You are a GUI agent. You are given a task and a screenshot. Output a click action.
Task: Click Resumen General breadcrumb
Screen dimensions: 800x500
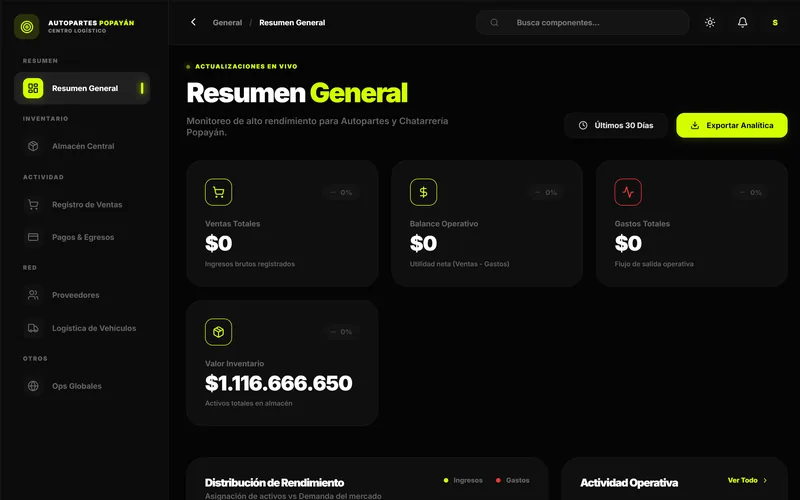[292, 22]
